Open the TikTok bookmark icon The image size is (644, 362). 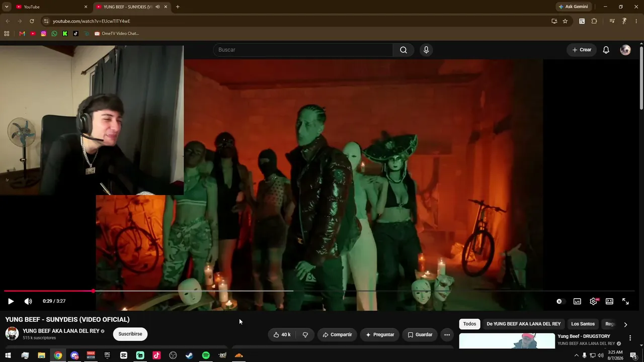pos(75,34)
